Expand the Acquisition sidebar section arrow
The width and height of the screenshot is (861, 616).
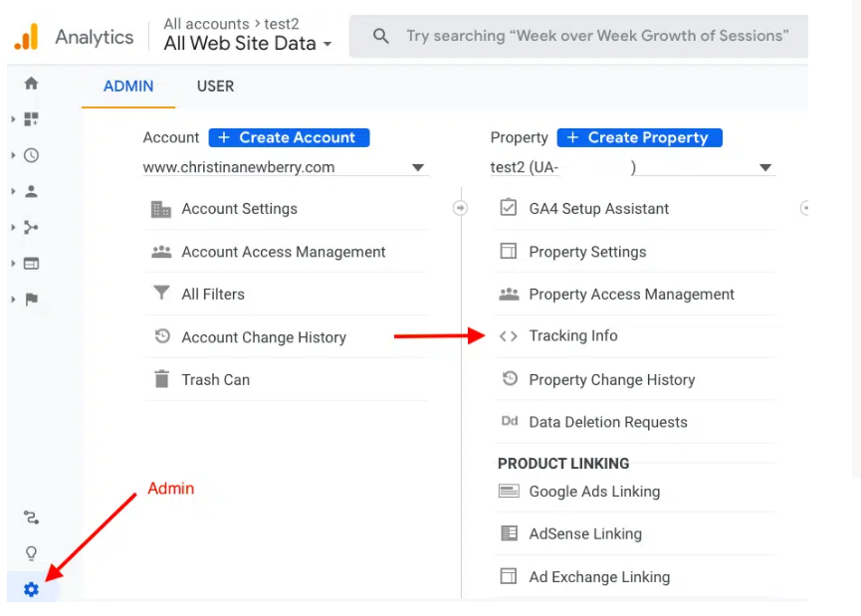coord(13,227)
